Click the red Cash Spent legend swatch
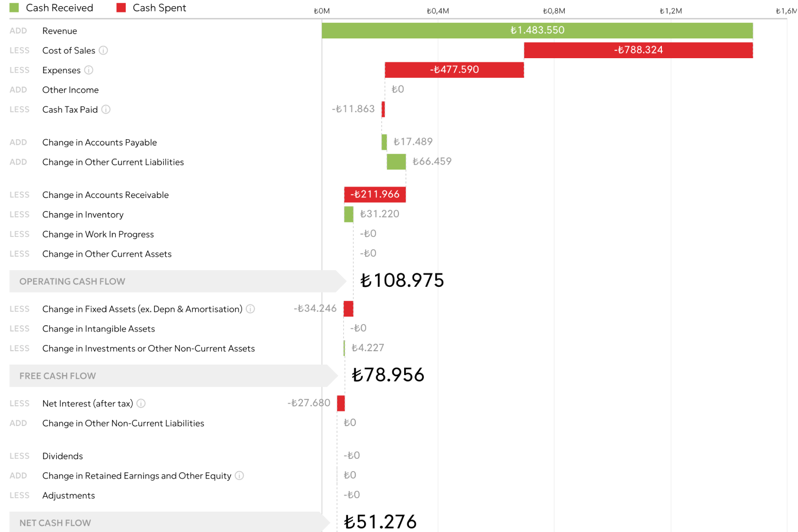 point(121,8)
